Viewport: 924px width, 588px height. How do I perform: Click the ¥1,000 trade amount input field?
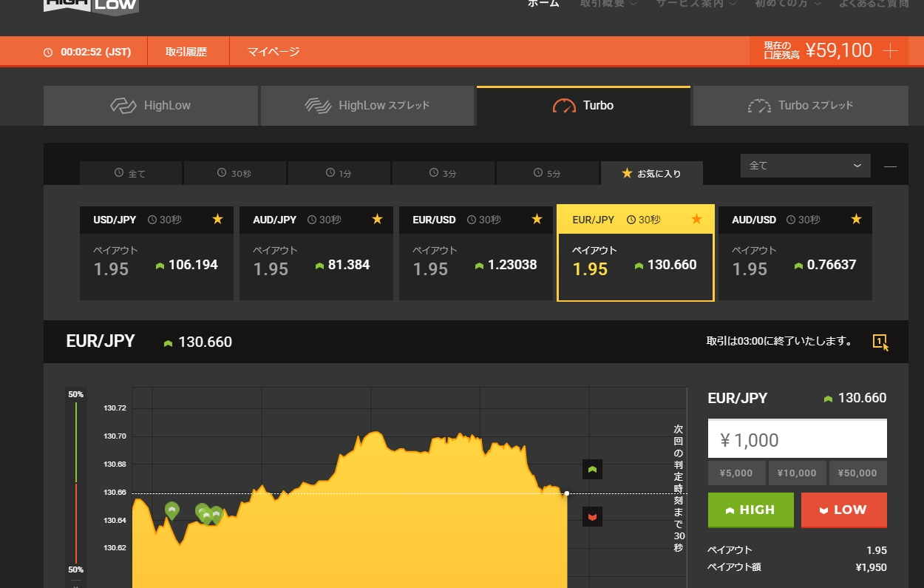coord(798,439)
